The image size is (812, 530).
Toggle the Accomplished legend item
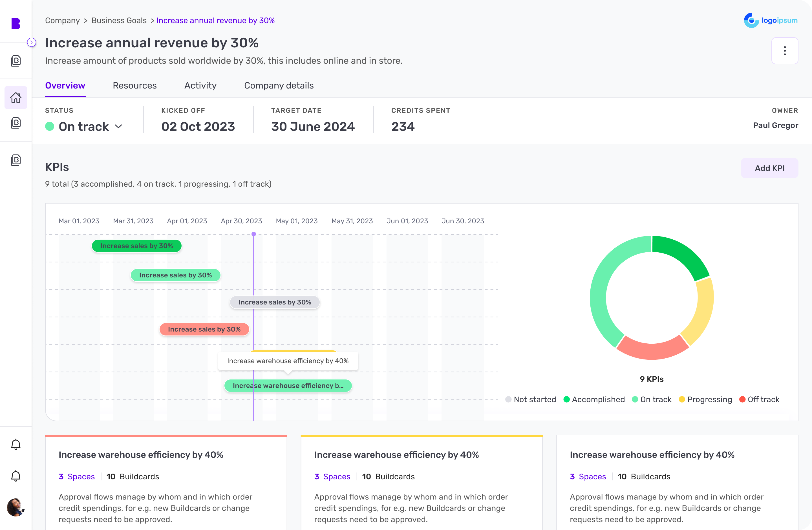point(594,399)
